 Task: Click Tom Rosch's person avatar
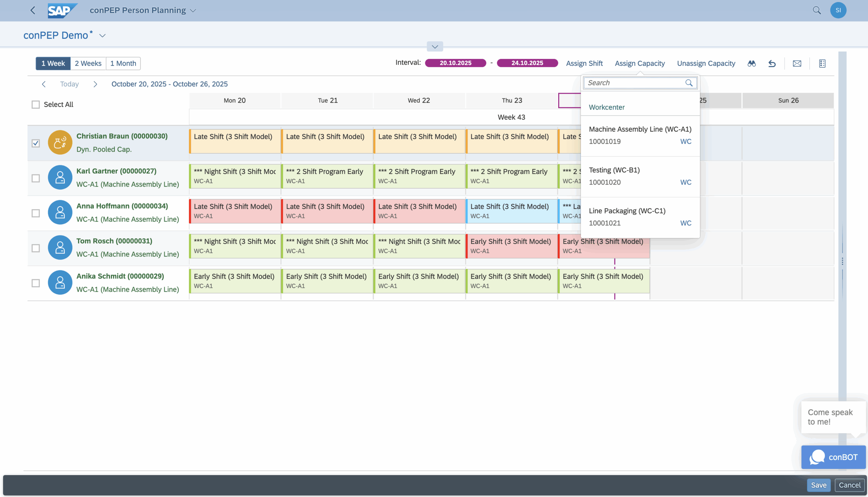60,247
